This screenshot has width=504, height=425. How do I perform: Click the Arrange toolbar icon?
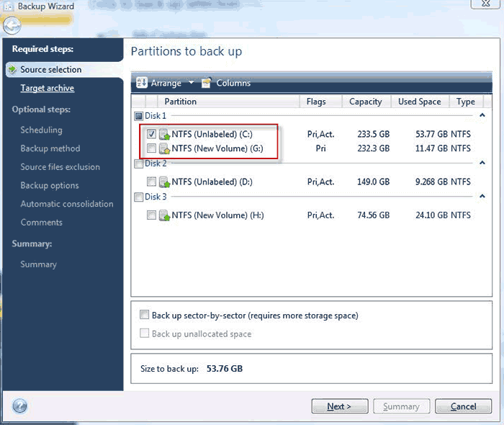tap(141, 83)
